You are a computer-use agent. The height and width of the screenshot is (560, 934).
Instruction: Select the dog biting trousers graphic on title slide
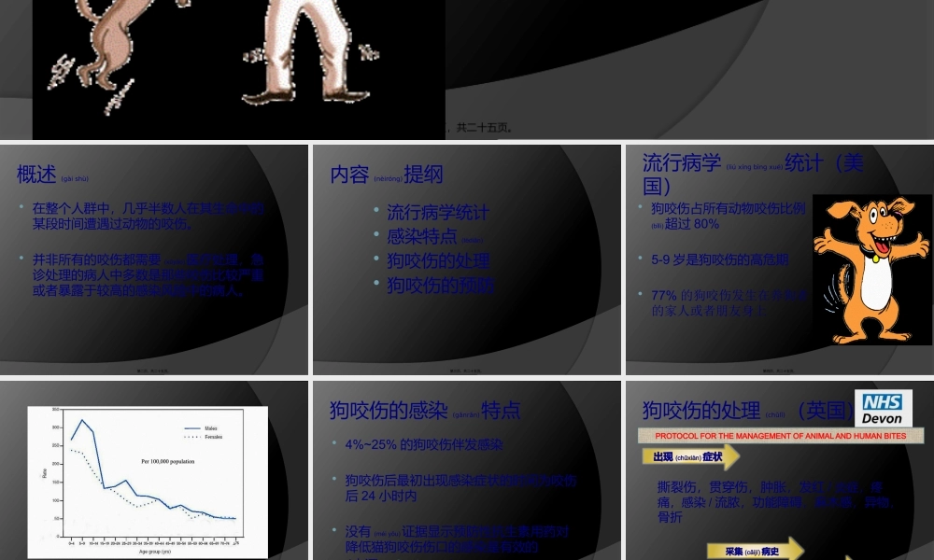coord(112,37)
